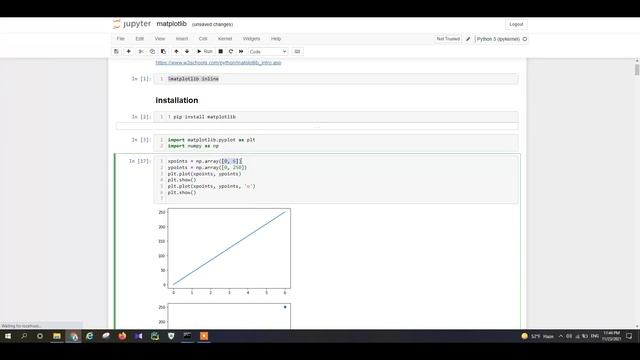Click into the %matplotlib inline cell
640x360 pixels.
(336, 79)
